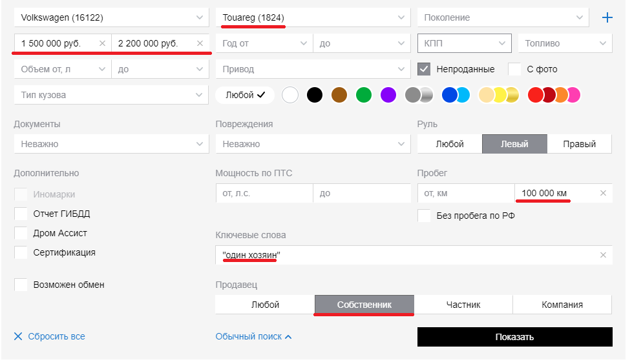The height and width of the screenshot is (364, 632).
Task: Open the Поколение generation dropdown
Action: (503, 17)
